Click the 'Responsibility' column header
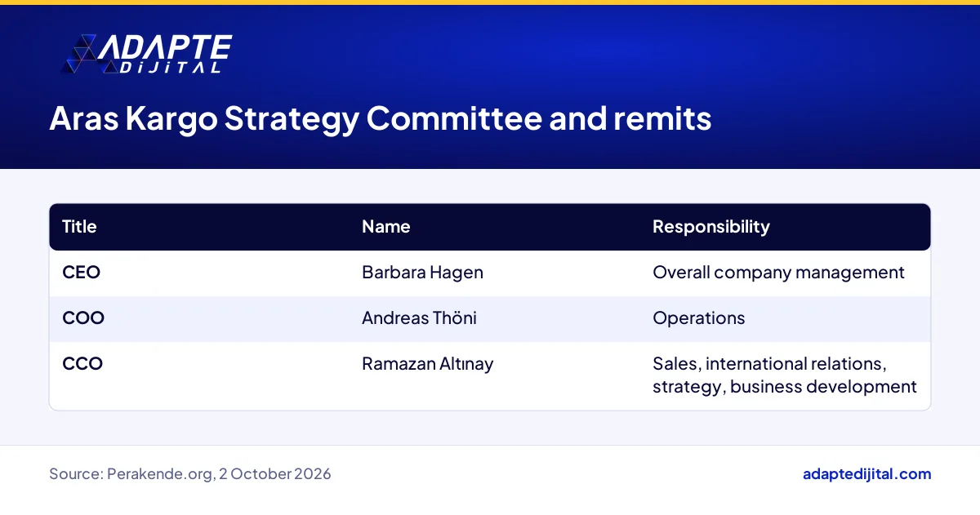The width and height of the screenshot is (980, 515). tap(710, 227)
